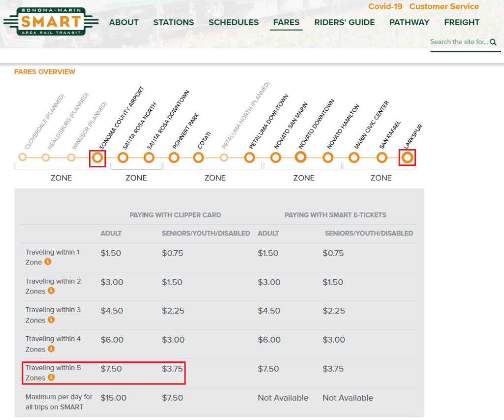This screenshot has height=420, width=504.
Task: Select the Cloverdale planned station circle
Action: click(22, 158)
